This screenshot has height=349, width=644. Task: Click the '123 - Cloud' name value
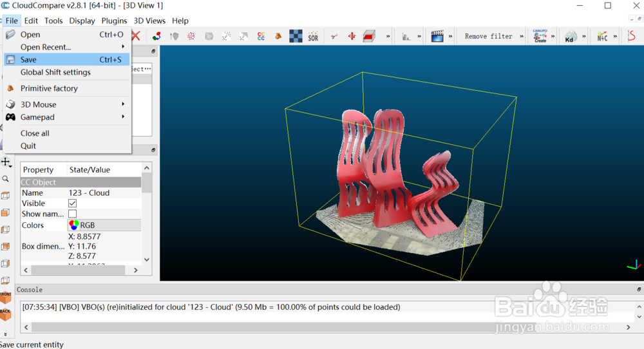click(89, 193)
